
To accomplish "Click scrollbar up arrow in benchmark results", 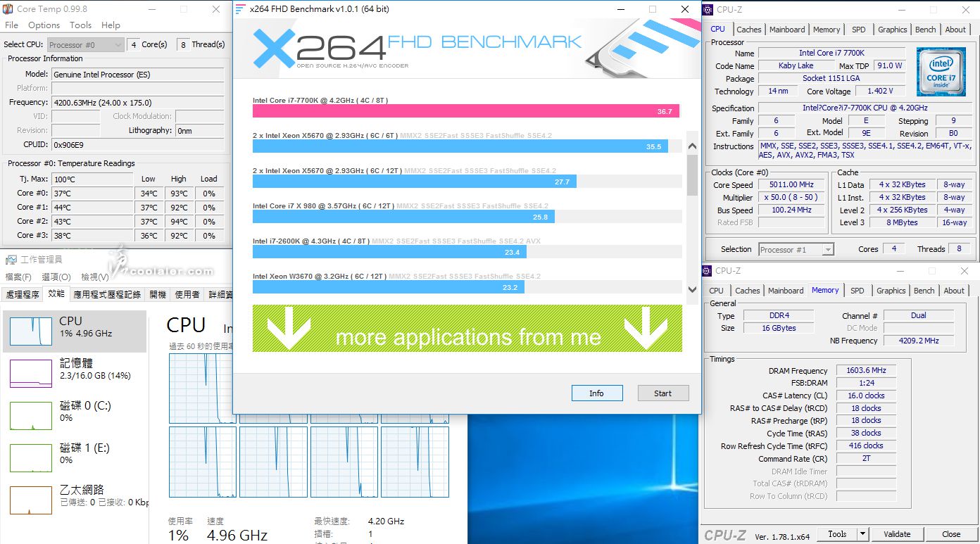I will pyautogui.click(x=691, y=146).
